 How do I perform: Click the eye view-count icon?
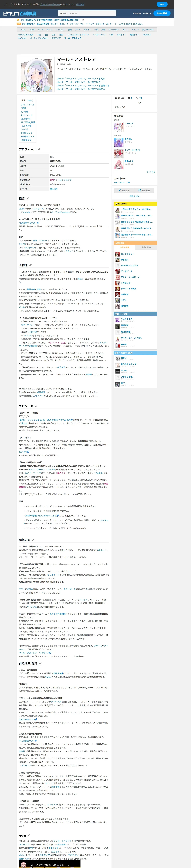click(x=116, y=98)
